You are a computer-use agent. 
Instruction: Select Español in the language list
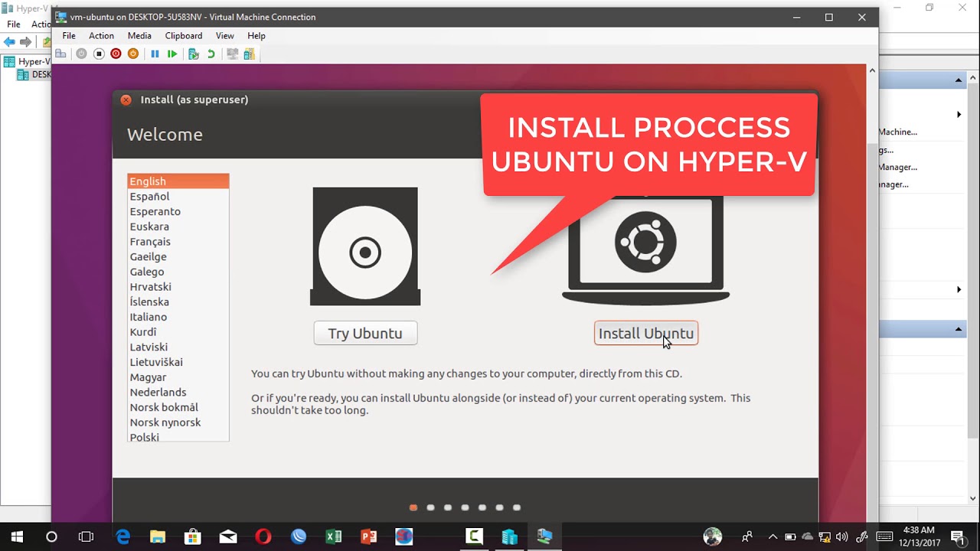click(178, 197)
